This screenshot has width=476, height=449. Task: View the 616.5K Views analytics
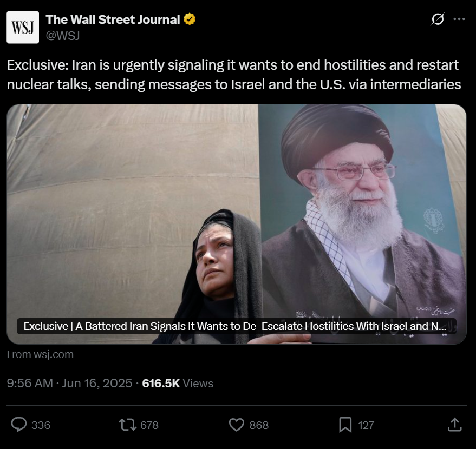pos(178,383)
